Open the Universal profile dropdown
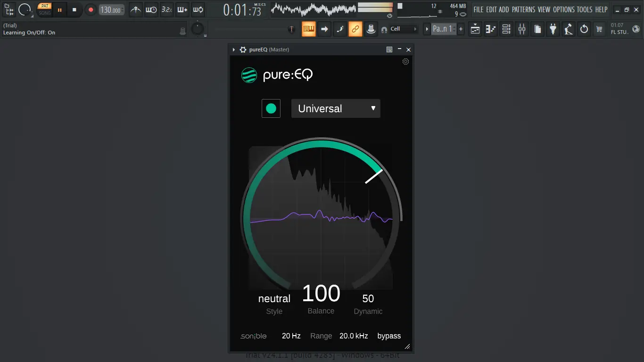 pyautogui.click(x=336, y=108)
